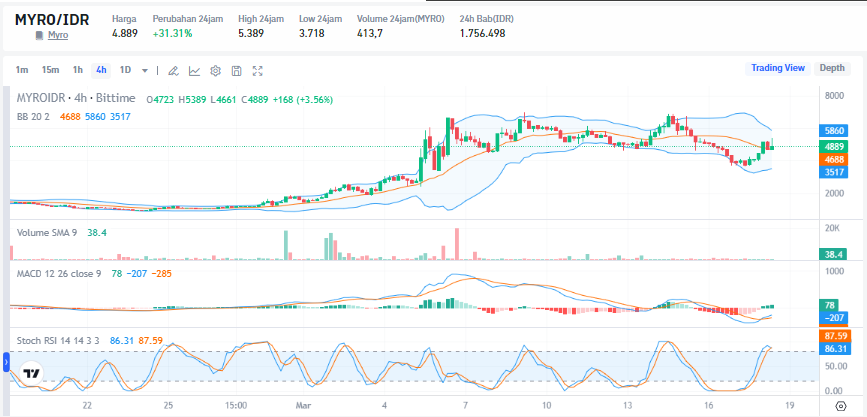Expand the timeframe dropdown arrow
This screenshot has width=867, height=417.
click(145, 71)
